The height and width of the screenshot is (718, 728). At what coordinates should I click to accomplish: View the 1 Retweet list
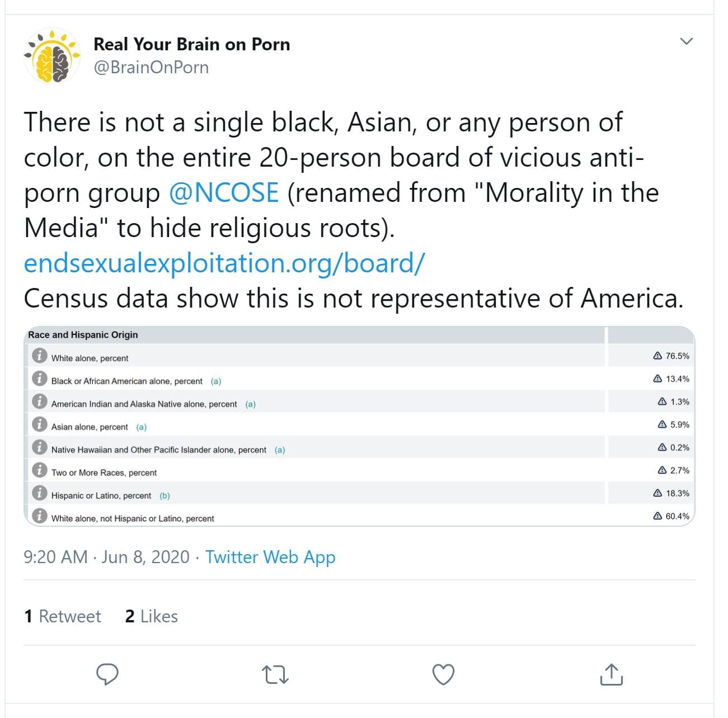click(x=62, y=616)
